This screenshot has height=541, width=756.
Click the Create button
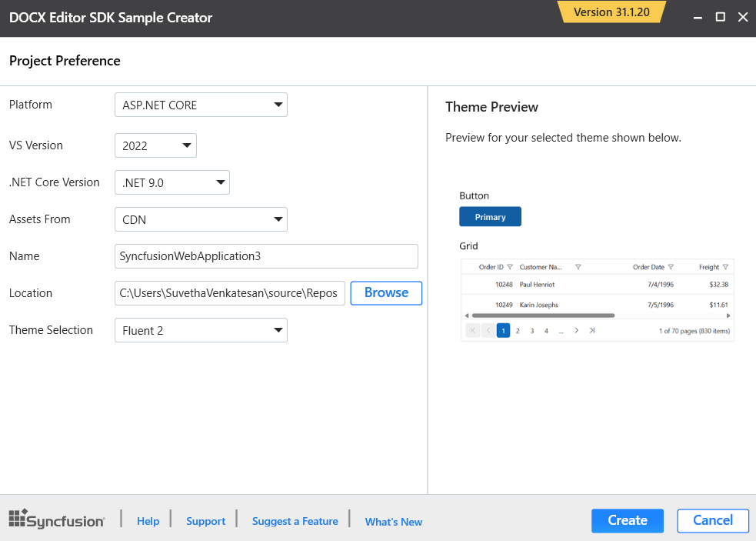tap(627, 521)
